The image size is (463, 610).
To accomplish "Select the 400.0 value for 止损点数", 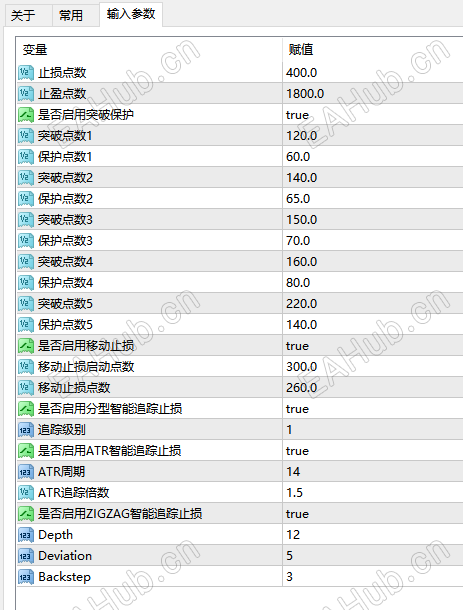I will coord(302,73).
